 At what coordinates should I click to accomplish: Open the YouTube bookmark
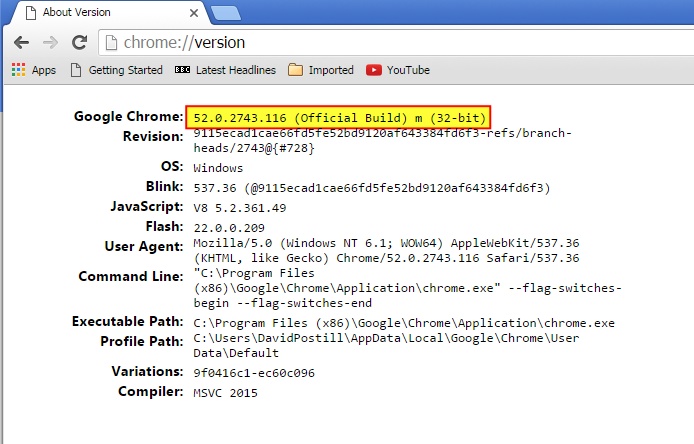click(x=397, y=70)
